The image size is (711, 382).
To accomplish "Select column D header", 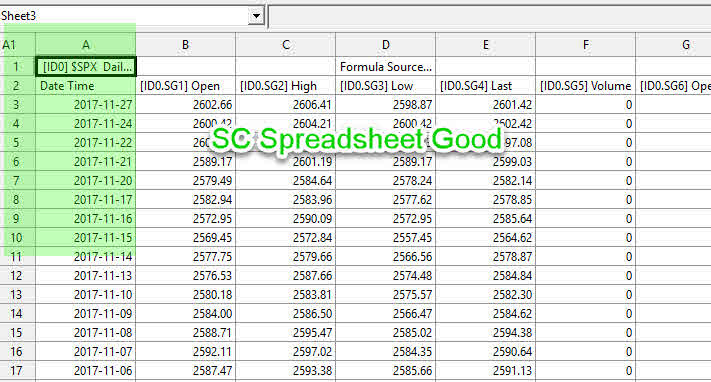I will click(385, 45).
